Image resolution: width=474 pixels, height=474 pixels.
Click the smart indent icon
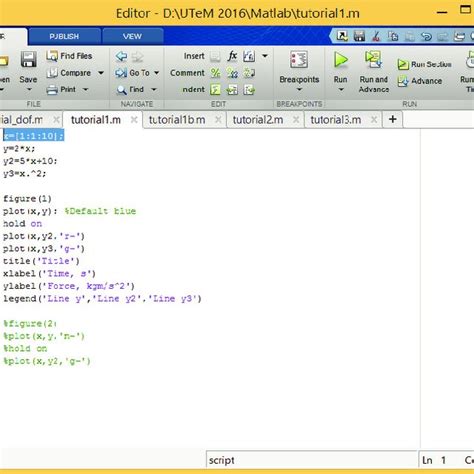click(215, 89)
